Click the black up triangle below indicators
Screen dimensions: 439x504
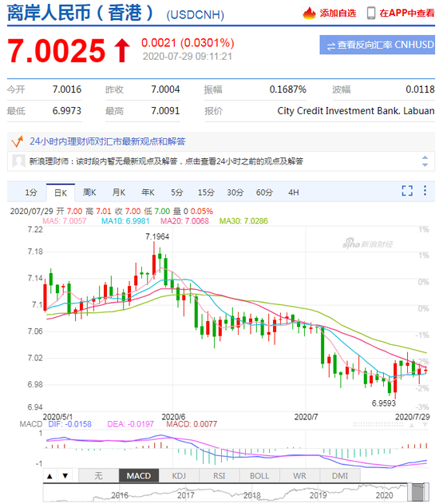(x=49, y=476)
